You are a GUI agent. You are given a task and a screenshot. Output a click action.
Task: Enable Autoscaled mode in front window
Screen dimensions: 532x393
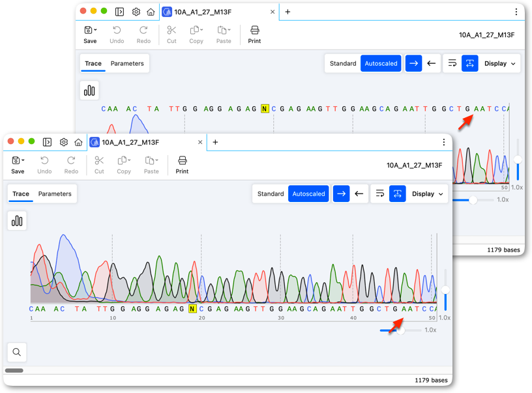308,194
